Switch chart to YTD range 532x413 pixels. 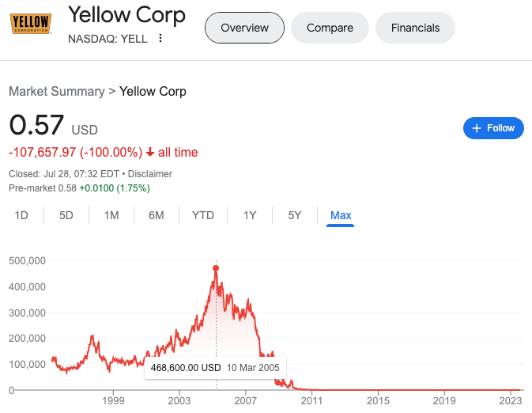[x=203, y=215]
